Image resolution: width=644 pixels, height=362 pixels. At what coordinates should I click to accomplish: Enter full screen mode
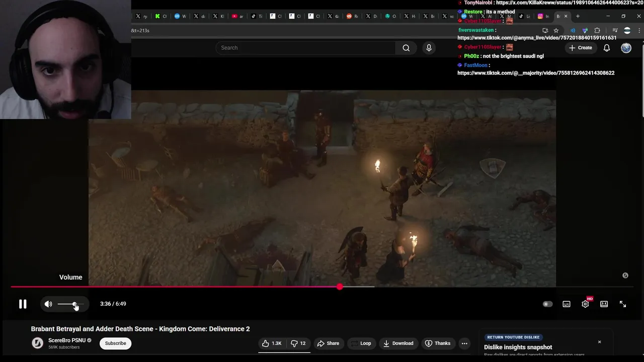[623, 304]
